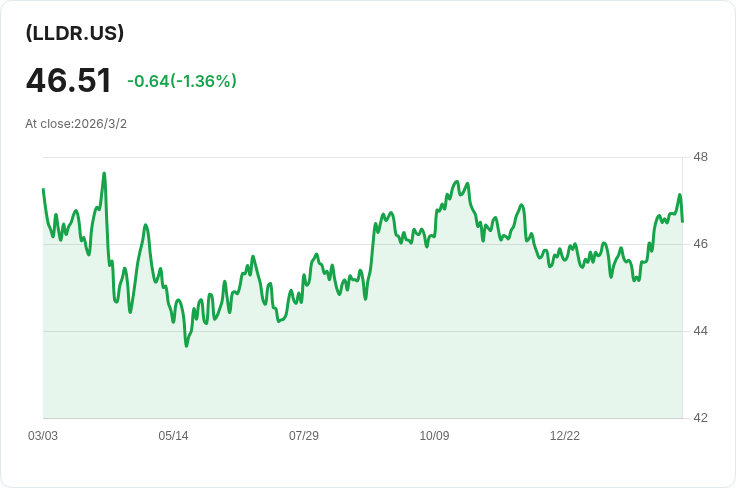Click the October peak above 10/09

pyautogui.click(x=456, y=182)
